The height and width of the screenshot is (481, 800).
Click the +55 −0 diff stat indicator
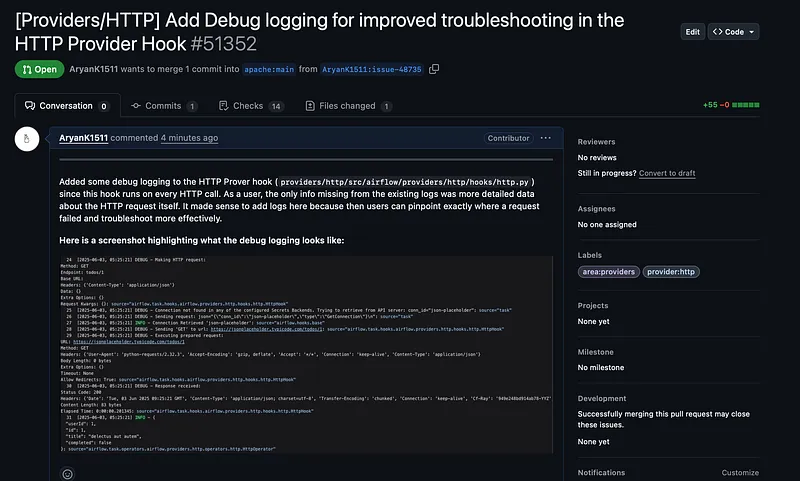pos(731,105)
